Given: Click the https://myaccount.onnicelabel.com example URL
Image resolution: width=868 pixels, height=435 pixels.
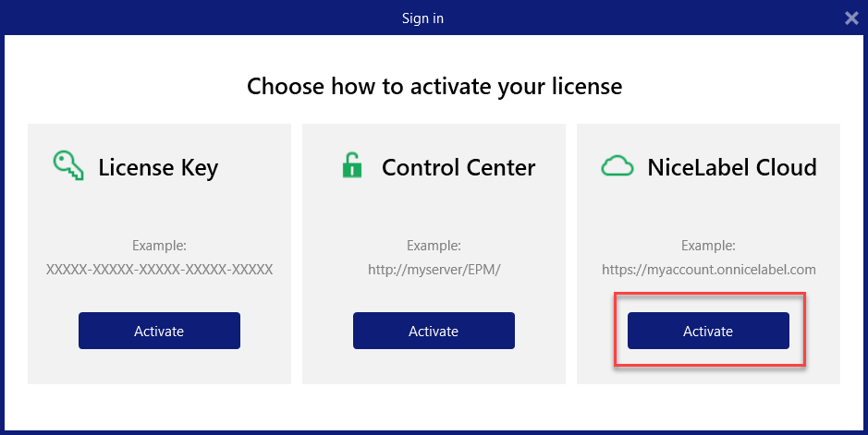Looking at the screenshot, I should point(708,270).
